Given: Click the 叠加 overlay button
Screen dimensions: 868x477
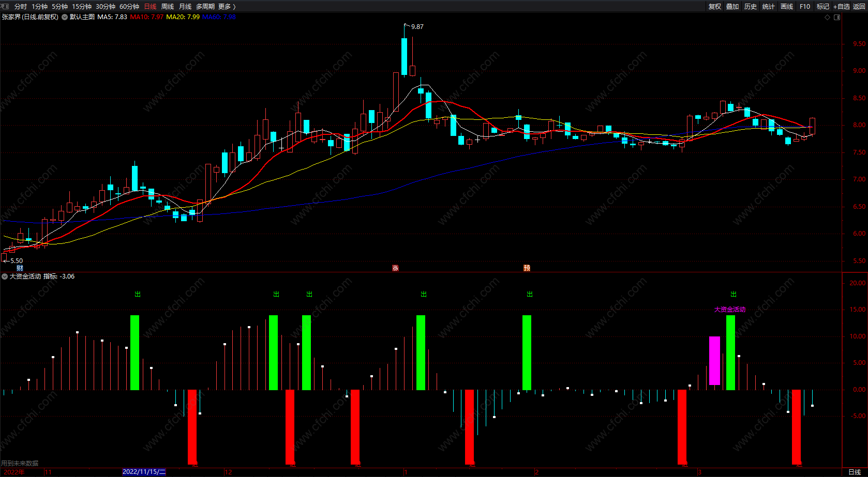Looking at the screenshot, I should [x=732, y=7].
